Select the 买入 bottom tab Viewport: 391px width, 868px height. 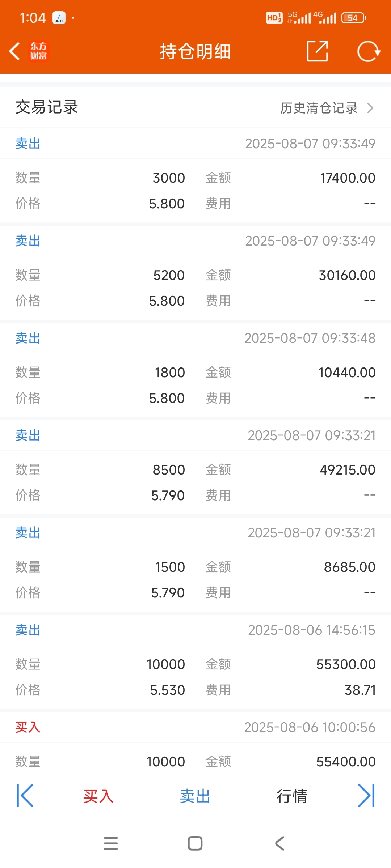pyautogui.click(x=98, y=796)
